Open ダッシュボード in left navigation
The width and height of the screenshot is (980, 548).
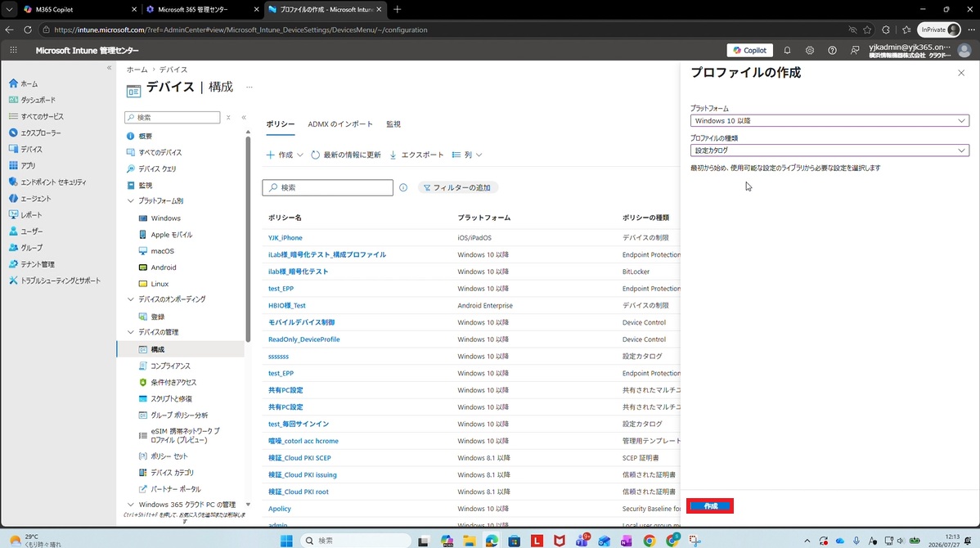coord(33,99)
